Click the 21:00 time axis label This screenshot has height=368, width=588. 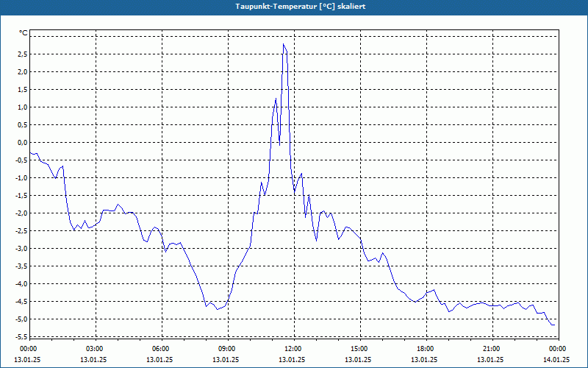point(491,349)
